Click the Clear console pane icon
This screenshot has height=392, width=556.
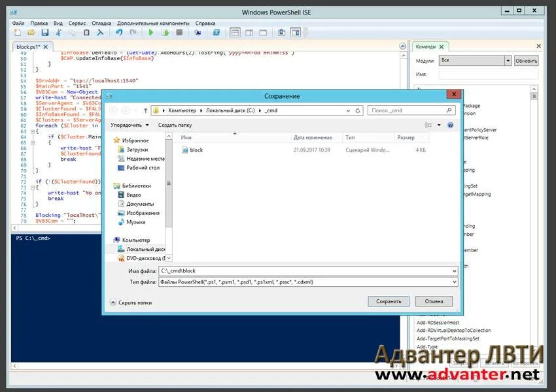pyautogui.click(x=100, y=33)
